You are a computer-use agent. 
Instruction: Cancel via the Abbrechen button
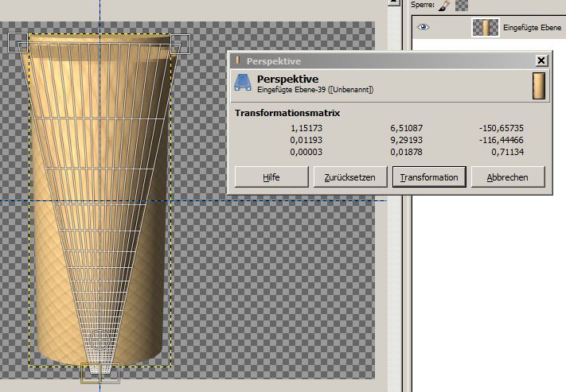[x=508, y=177]
